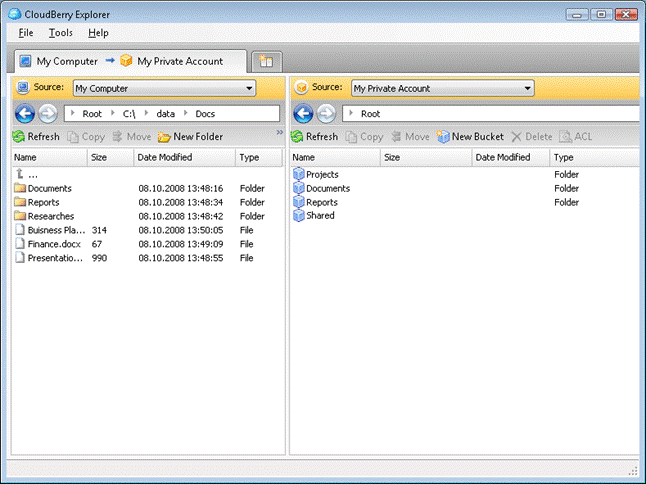The width and height of the screenshot is (646, 484).
Task: Click the data segment in left path
Action: (165, 114)
